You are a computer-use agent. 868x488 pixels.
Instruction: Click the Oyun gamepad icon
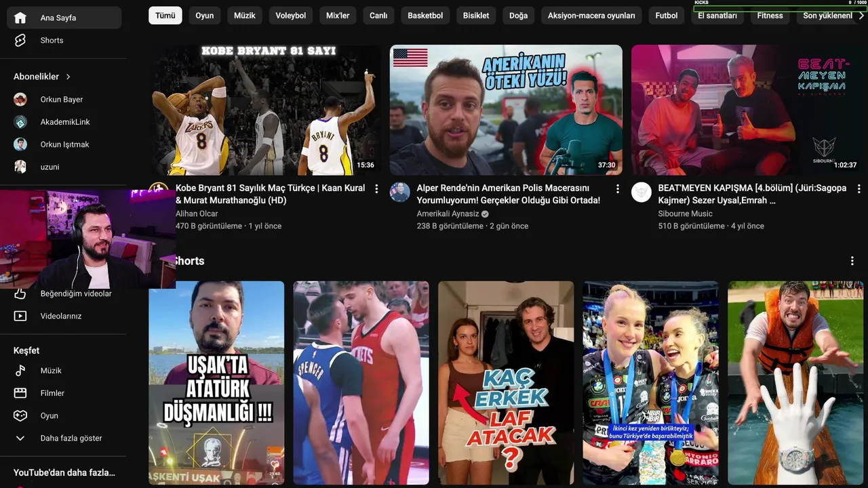coord(20,415)
